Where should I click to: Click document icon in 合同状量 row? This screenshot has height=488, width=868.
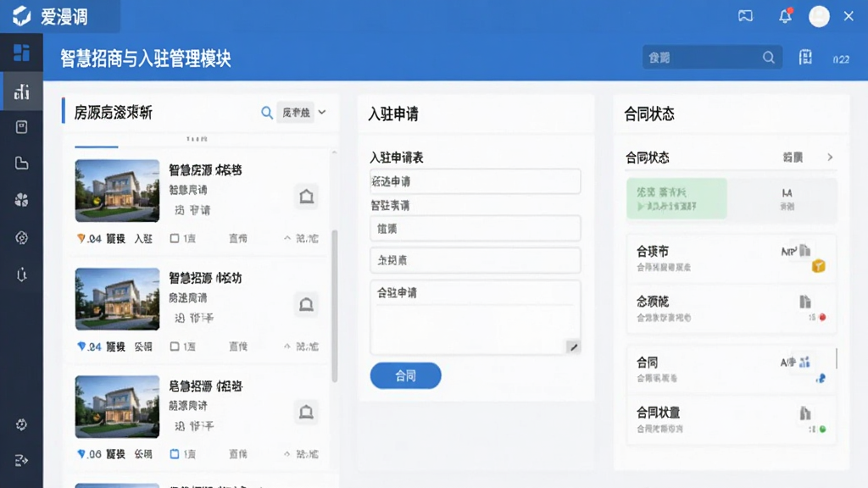(805, 413)
